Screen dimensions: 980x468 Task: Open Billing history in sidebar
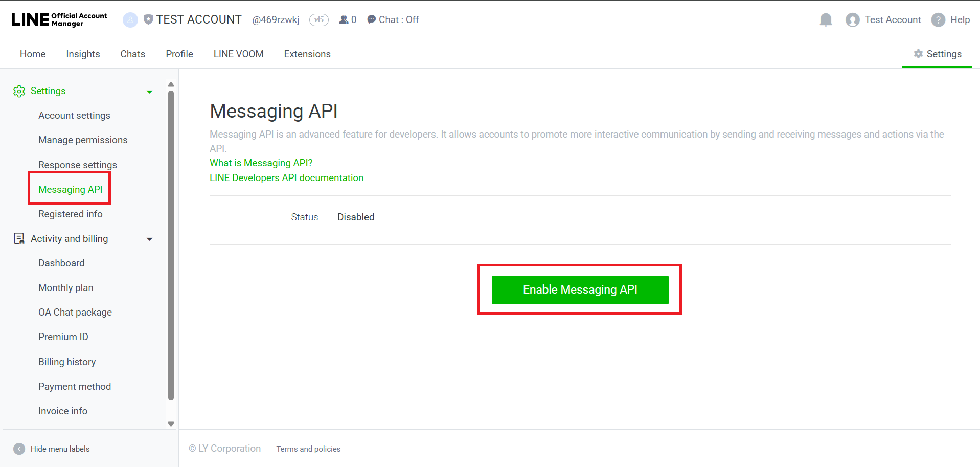[67, 362]
